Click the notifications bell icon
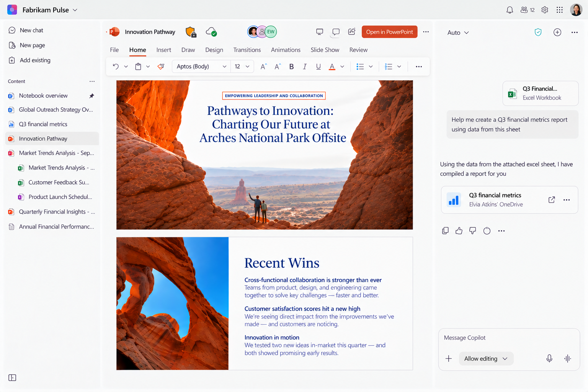 510,10
